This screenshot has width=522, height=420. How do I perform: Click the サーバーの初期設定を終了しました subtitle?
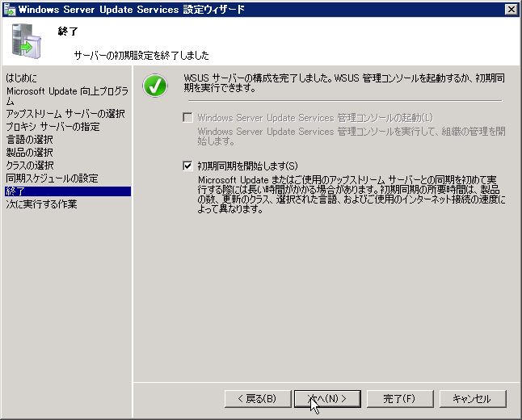click(x=141, y=55)
